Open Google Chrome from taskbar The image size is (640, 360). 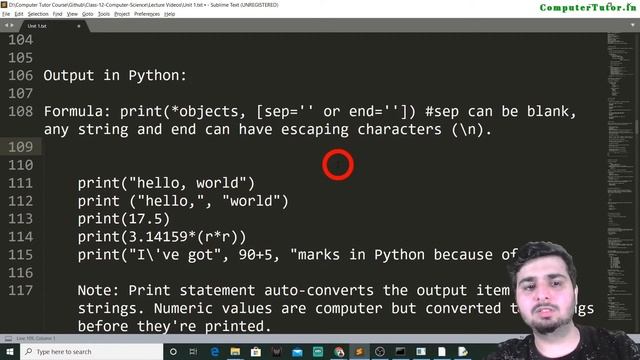[x=339, y=351]
